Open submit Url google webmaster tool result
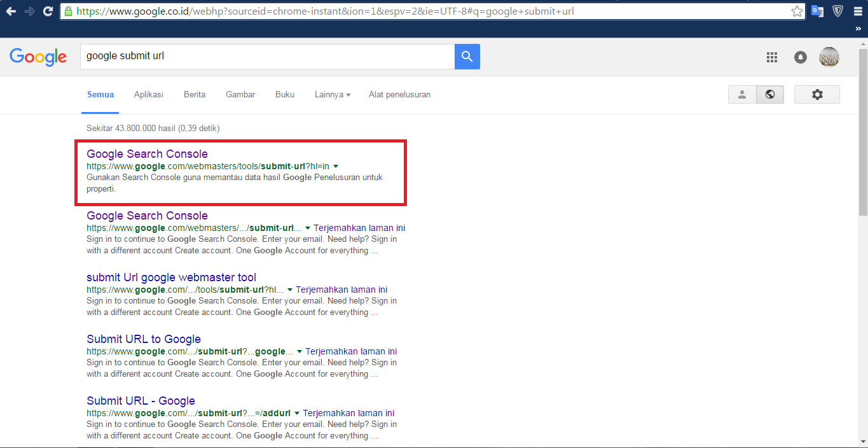Viewport: 868px width, 448px height. tap(172, 277)
